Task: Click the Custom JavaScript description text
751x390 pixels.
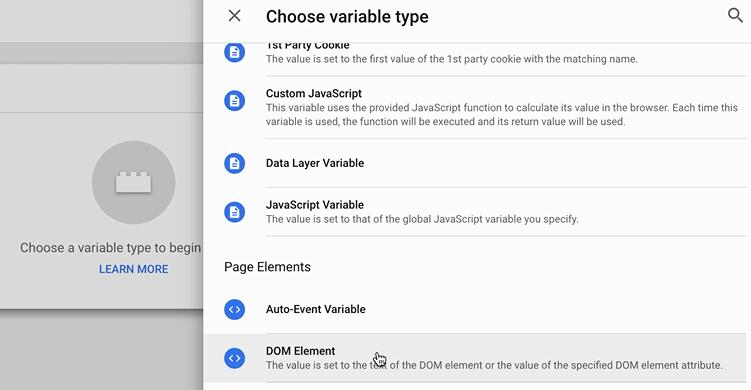Action: (501, 115)
